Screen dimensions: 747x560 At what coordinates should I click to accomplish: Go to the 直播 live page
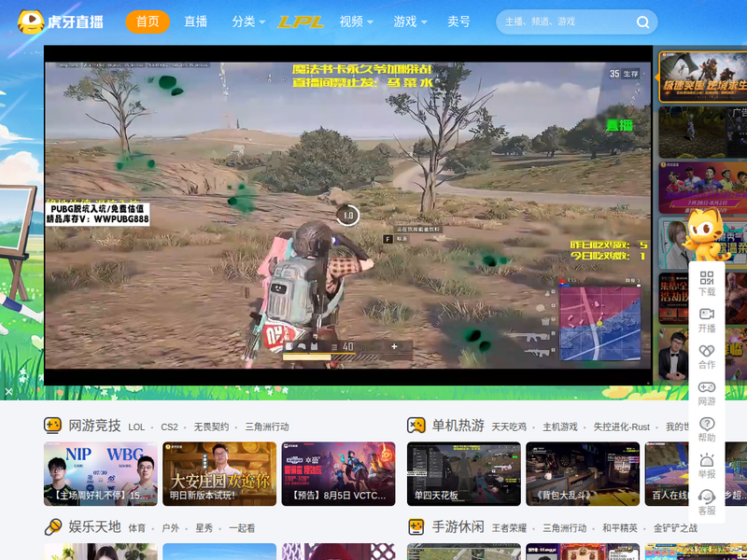point(196,21)
